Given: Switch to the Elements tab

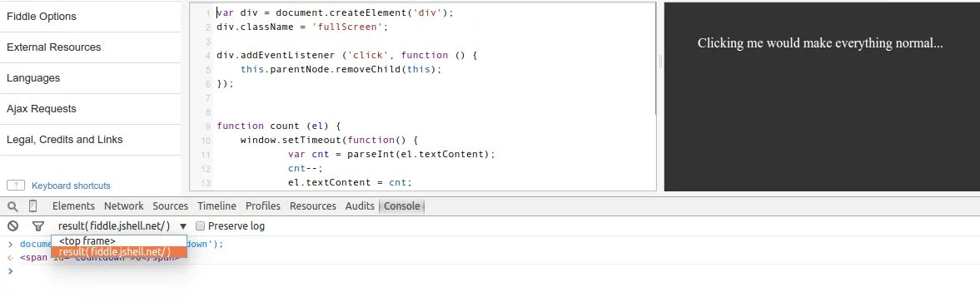Looking at the screenshot, I should coord(73,206).
